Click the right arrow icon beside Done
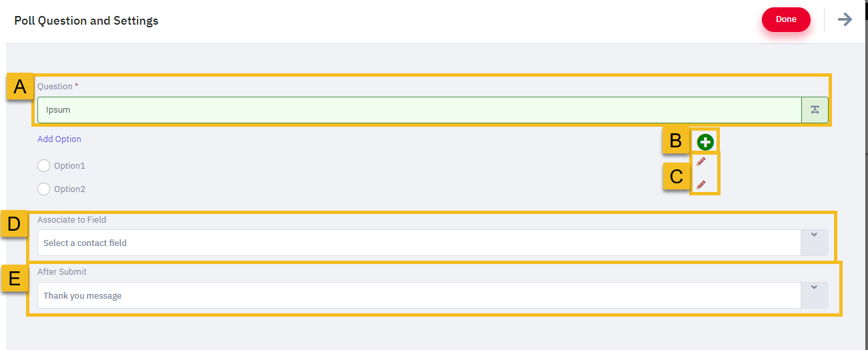 point(845,19)
